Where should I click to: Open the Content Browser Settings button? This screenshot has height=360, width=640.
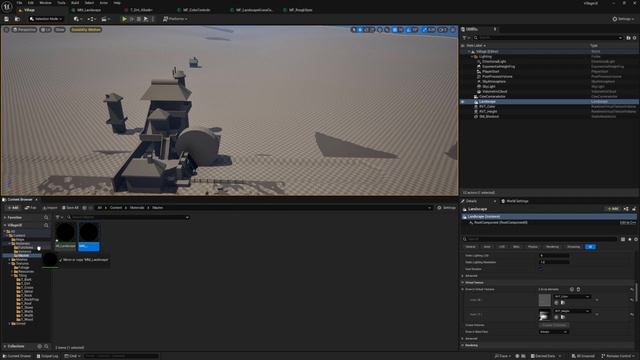(447, 208)
